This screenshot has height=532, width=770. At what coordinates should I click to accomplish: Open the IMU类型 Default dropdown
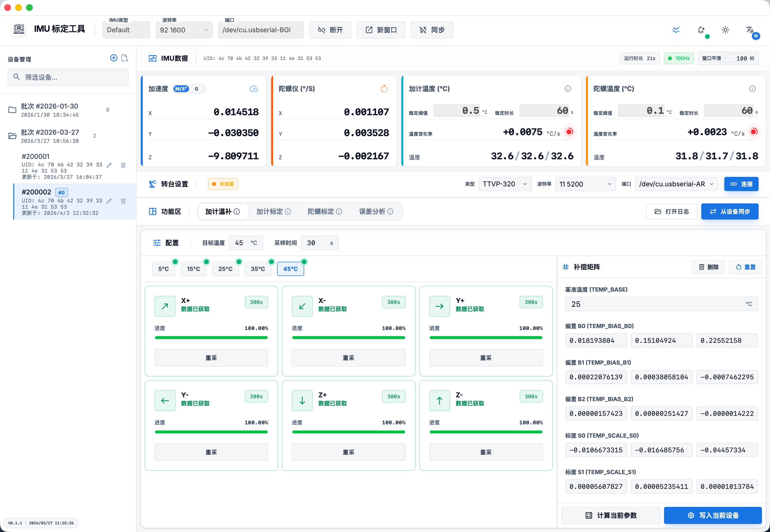(126, 30)
